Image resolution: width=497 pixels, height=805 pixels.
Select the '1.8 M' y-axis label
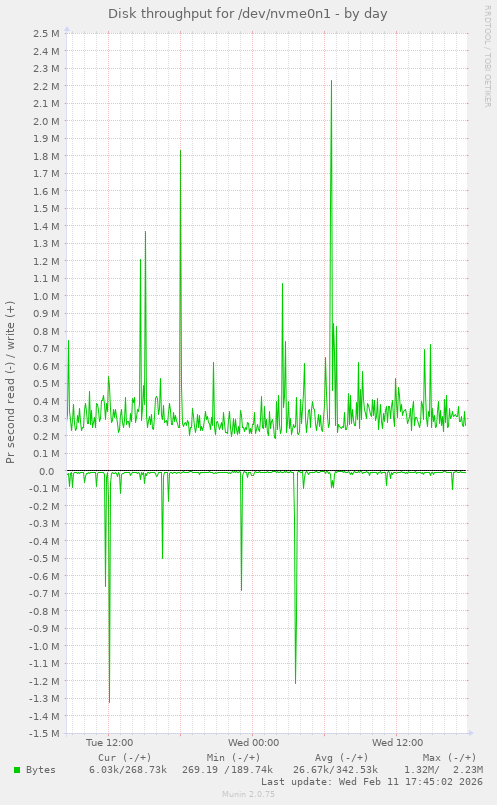click(x=46, y=156)
